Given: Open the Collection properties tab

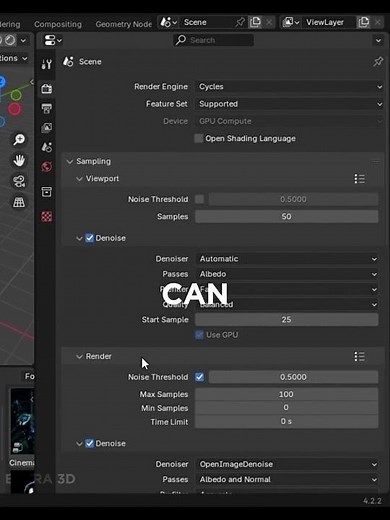Looking at the screenshot, I should (x=46, y=192).
